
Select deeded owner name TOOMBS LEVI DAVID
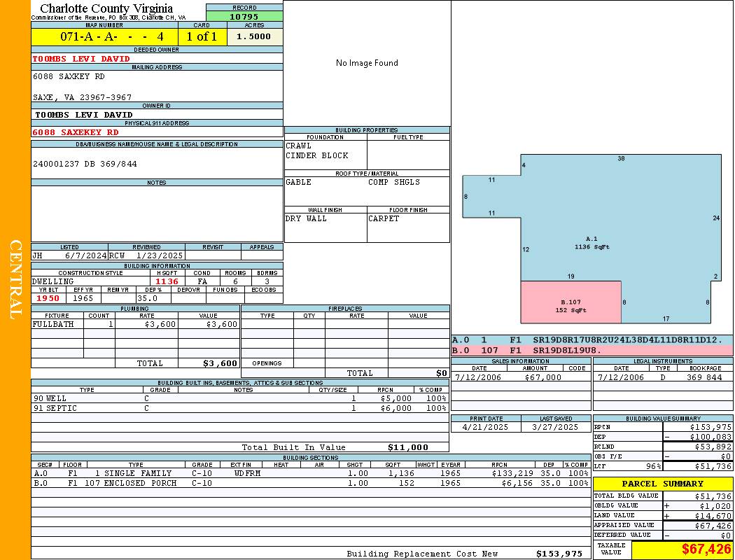pos(81,59)
